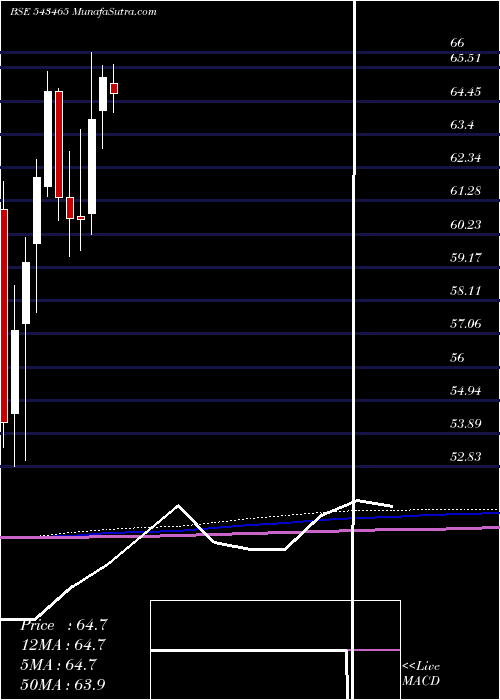Click the <<Live MACD label

coord(421,674)
